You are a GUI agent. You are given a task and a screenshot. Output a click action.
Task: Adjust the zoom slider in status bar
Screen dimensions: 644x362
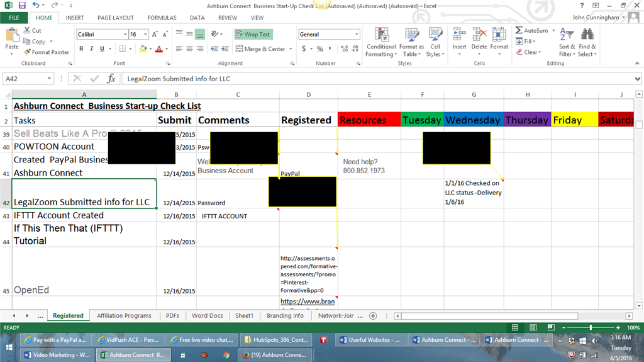coord(591,327)
